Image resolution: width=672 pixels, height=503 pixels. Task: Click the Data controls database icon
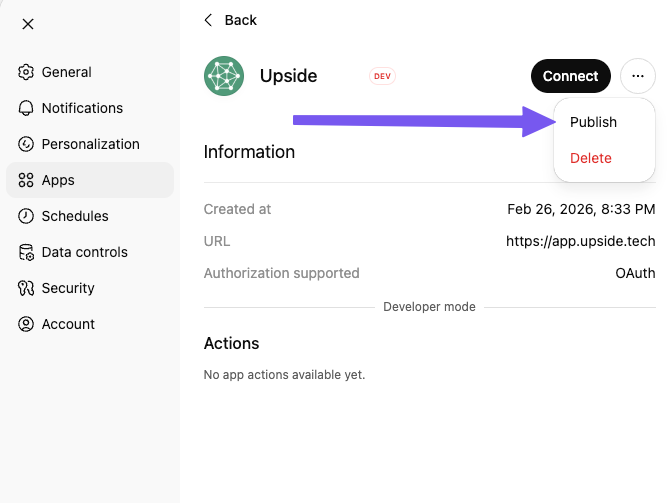[x=26, y=252]
